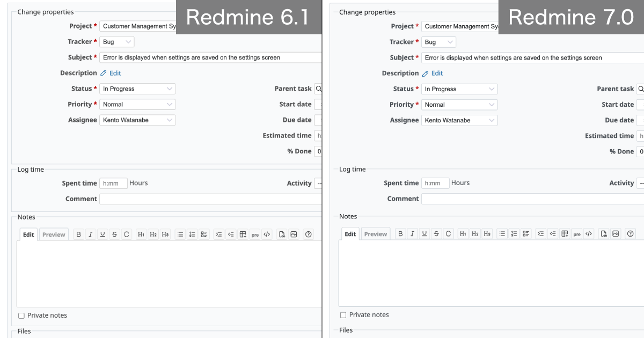Insert a table into the notes
The image size is (644, 338).
pyautogui.click(x=244, y=234)
